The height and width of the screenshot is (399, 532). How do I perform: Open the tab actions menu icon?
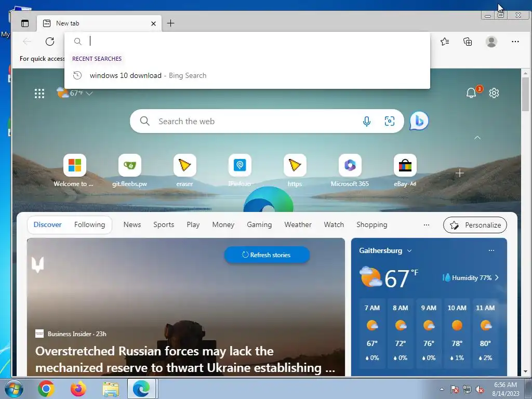[x=25, y=23]
